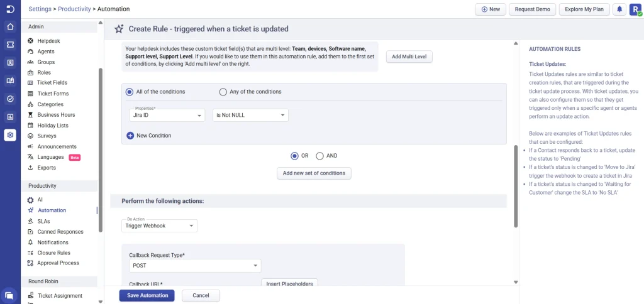Open the is Not NULL operator dropdown
This screenshot has height=304, width=644.
[250, 116]
